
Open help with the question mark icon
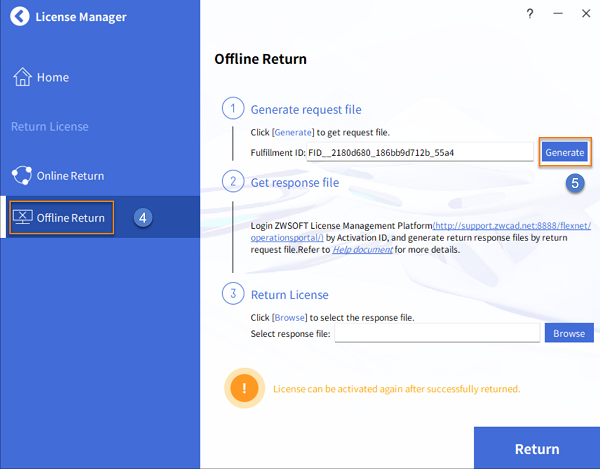pos(530,14)
